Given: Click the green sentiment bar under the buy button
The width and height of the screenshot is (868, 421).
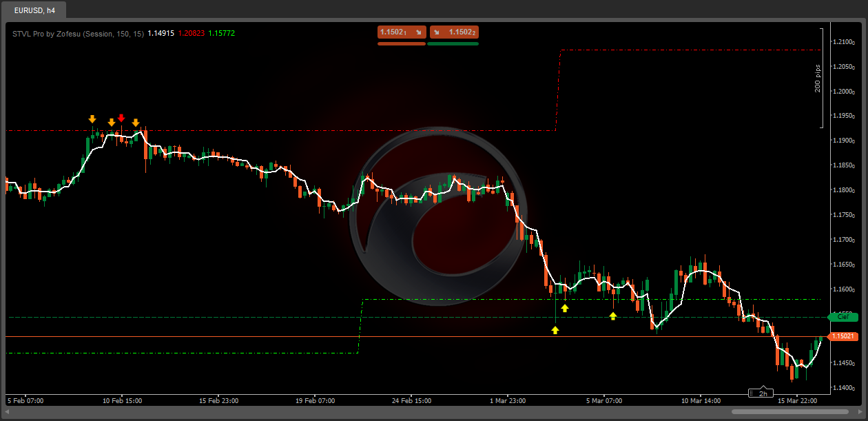Looking at the screenshot, I should (x=453, y=43).
